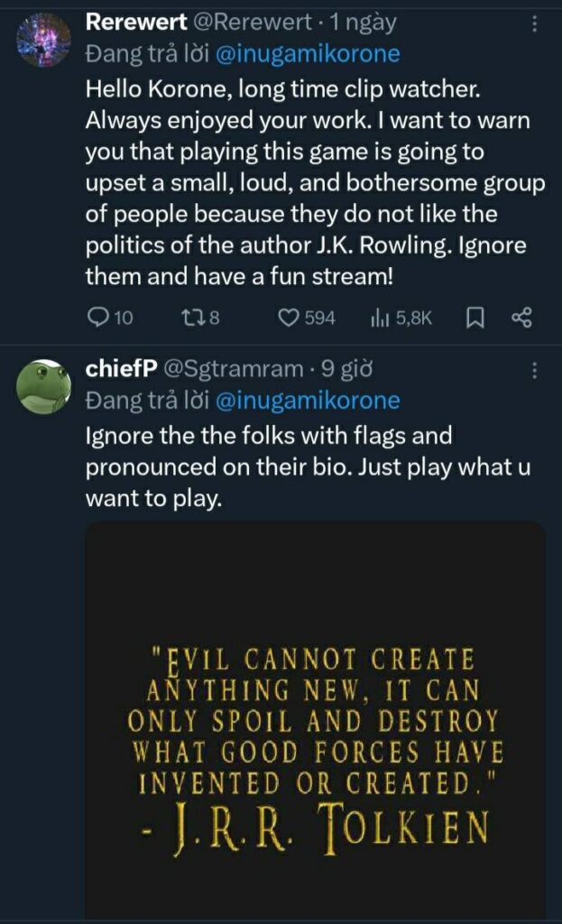Screen dimensions: 562x924
Task: Open @inugamikorone link in chiefP's reply
Action: tap(308, 400)
